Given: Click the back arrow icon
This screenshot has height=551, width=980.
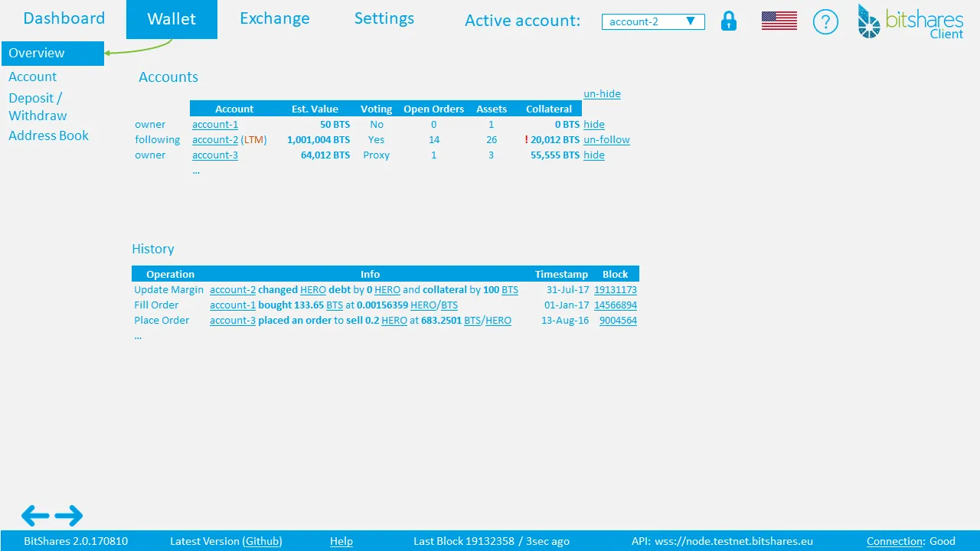Looking at the screenshot, I should click(35, 516).
